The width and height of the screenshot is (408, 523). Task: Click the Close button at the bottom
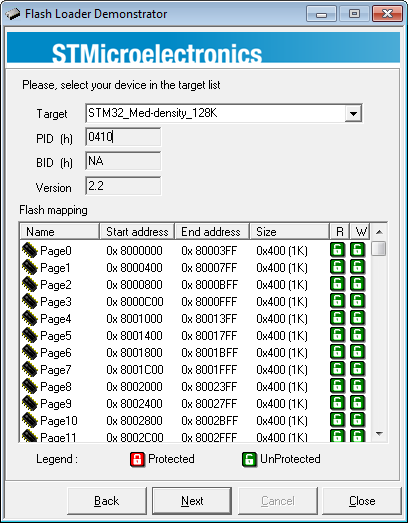(362, 501)
